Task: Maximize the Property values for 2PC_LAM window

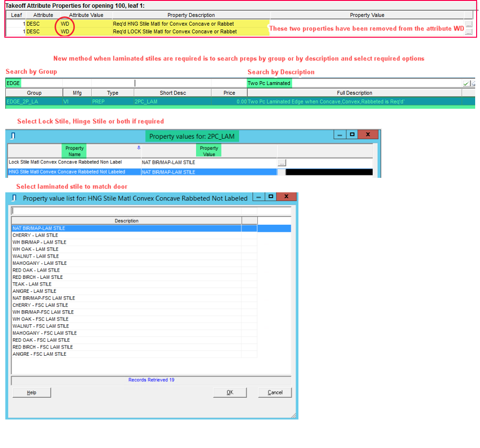Action: 352,135
